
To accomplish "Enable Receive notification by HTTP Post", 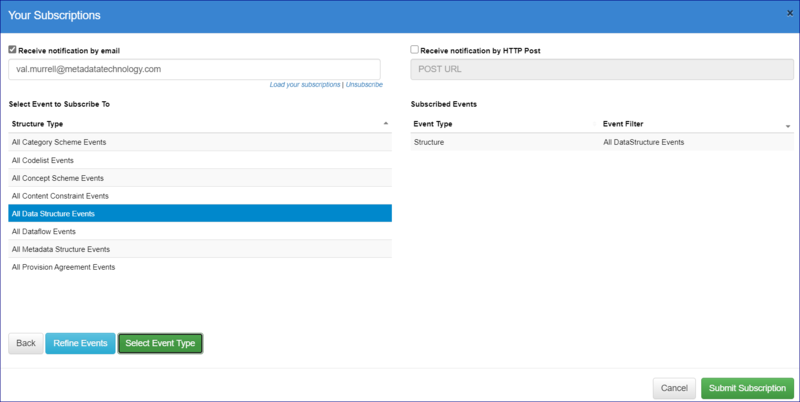I will click(x=415, y=50).
